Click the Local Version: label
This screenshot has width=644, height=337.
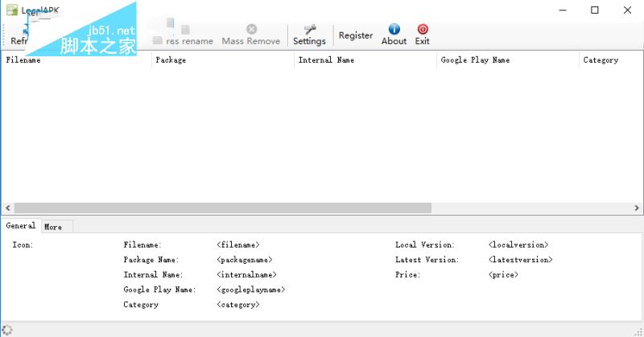tap(425, 245)
